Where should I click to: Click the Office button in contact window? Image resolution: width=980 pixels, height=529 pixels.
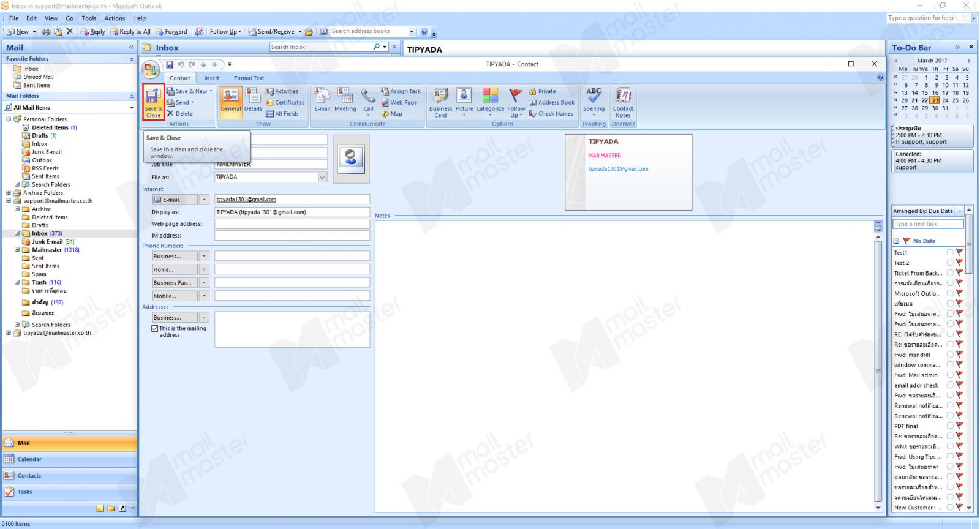[150, 69]
